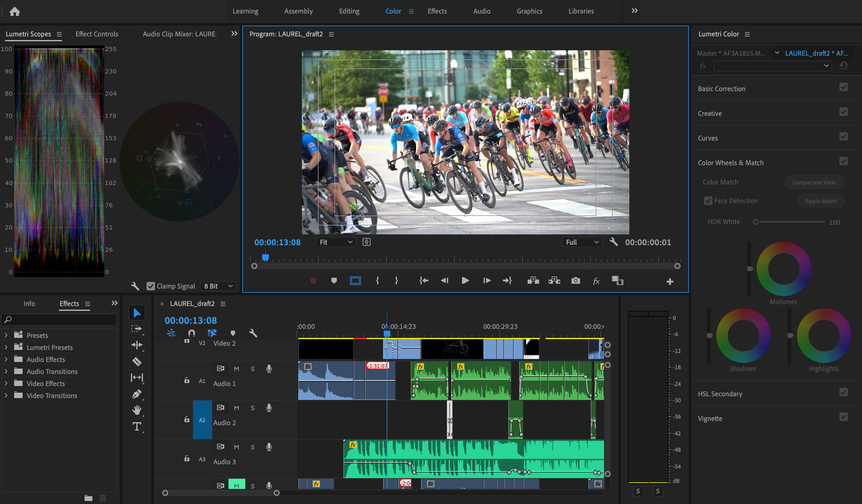Screen dimensions: 862x504
Task: Select the Track Select Forward tool
Action: pyautogui.click(x=137, y=328)
